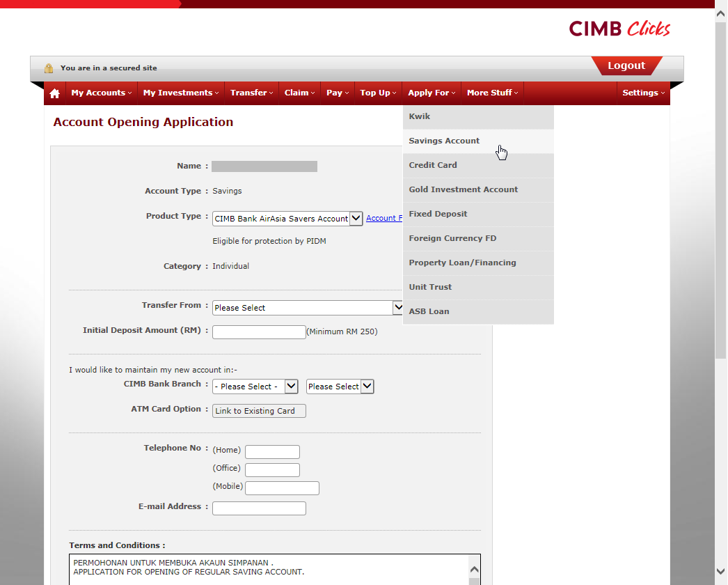Open the Settings menu
Viewport: 728px width, 585px height.
pos(644,93)
